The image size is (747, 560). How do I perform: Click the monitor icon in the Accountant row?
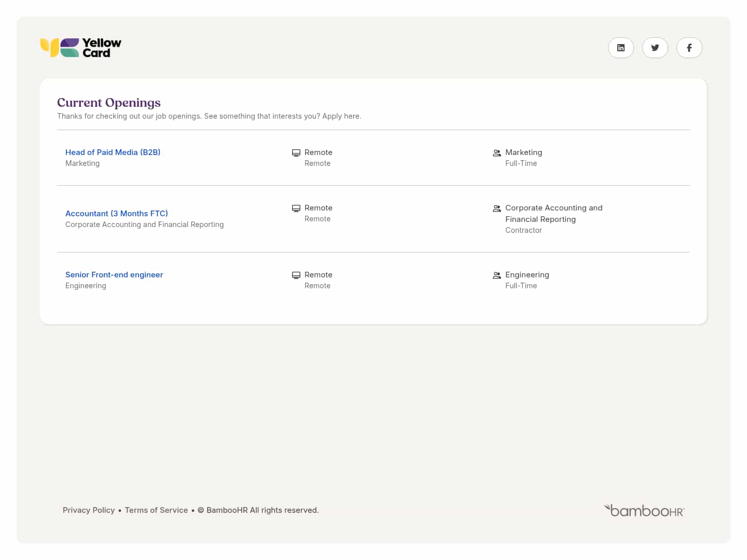(x=296, y=208)
